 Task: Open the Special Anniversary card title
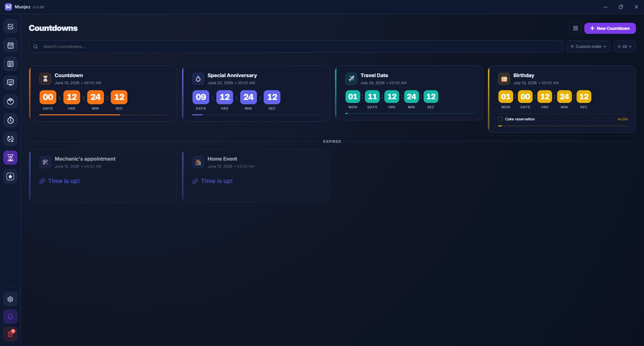(x=232, y=75)
